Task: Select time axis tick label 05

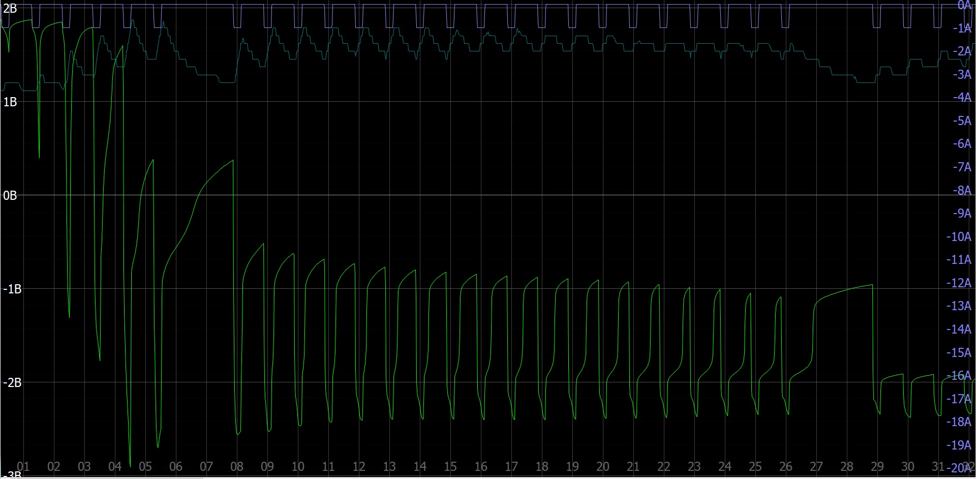Action: (x=145, y=467)
